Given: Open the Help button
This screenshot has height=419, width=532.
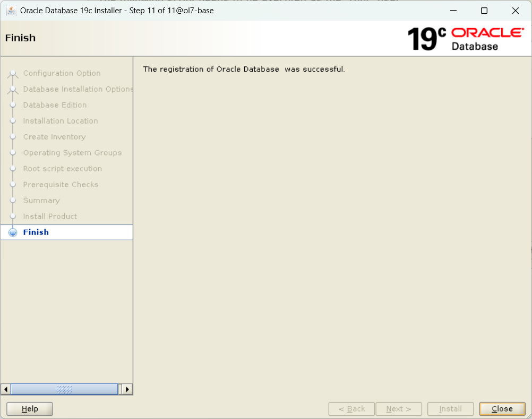Looking at the screenshot, I should [30, 409].
